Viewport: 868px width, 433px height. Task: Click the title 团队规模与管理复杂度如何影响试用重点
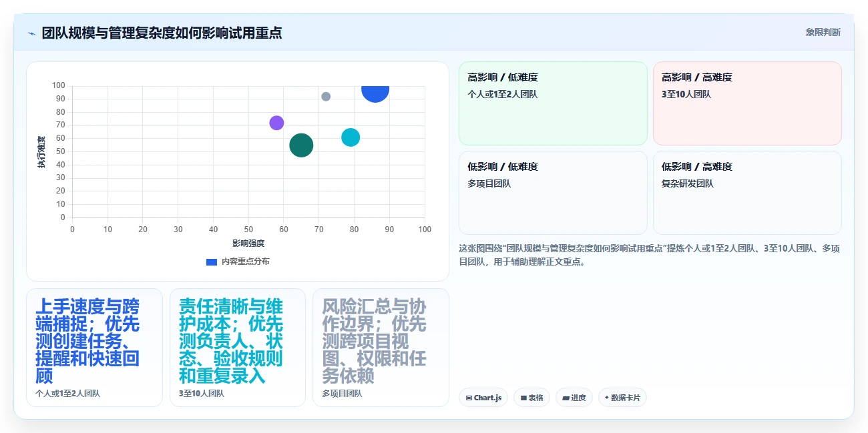click(162, 33)
